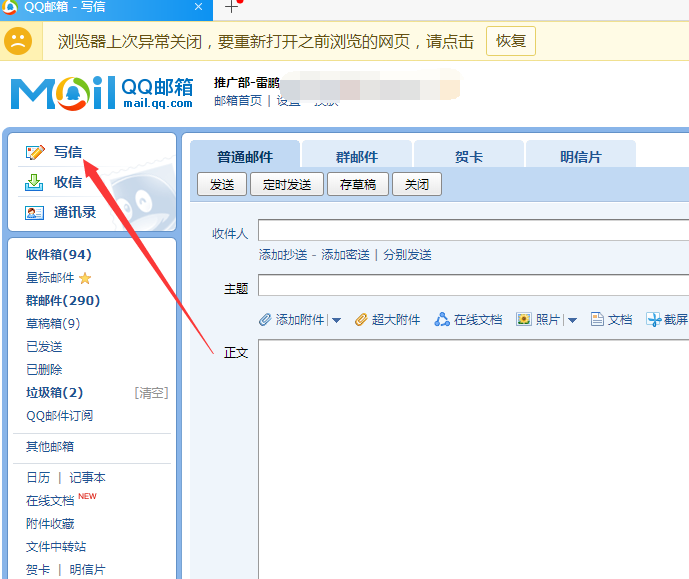689x579 pixels.
Task: Click the document icon for 文档
Action: (x=597, y=319)
